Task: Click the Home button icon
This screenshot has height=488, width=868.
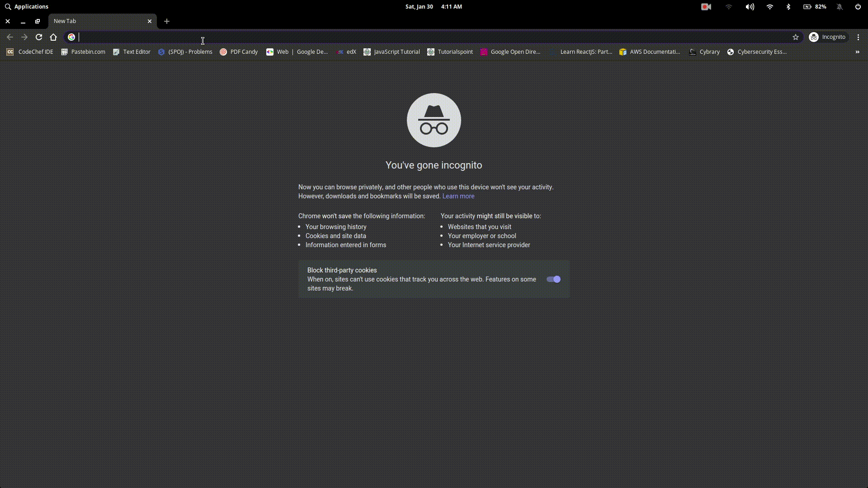Action: point(53,37)
